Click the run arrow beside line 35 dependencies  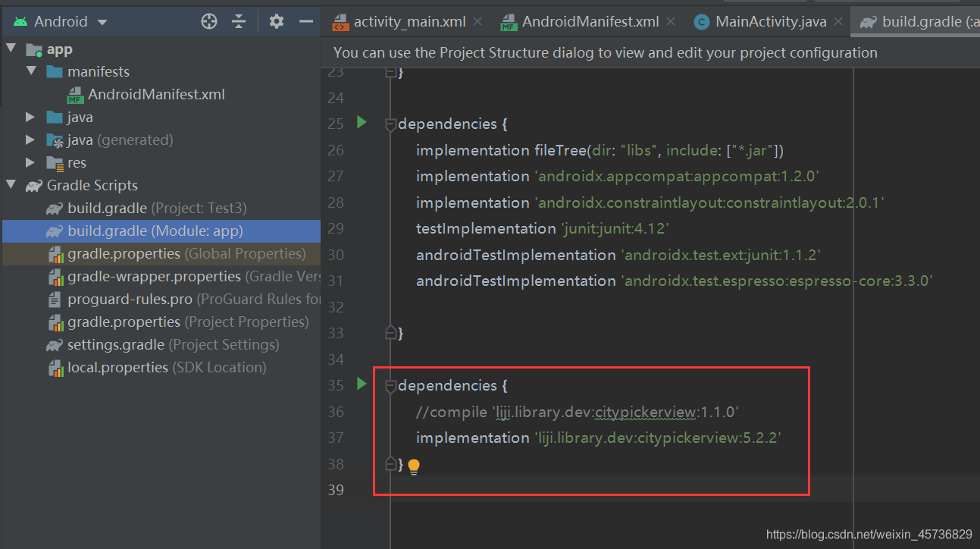coord(361,384)
